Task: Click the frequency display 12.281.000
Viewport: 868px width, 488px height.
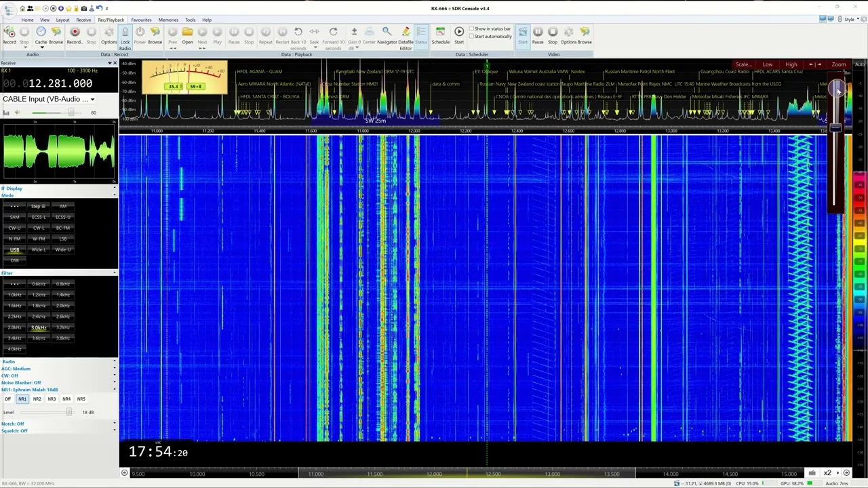Action: (x=60, y=83)
